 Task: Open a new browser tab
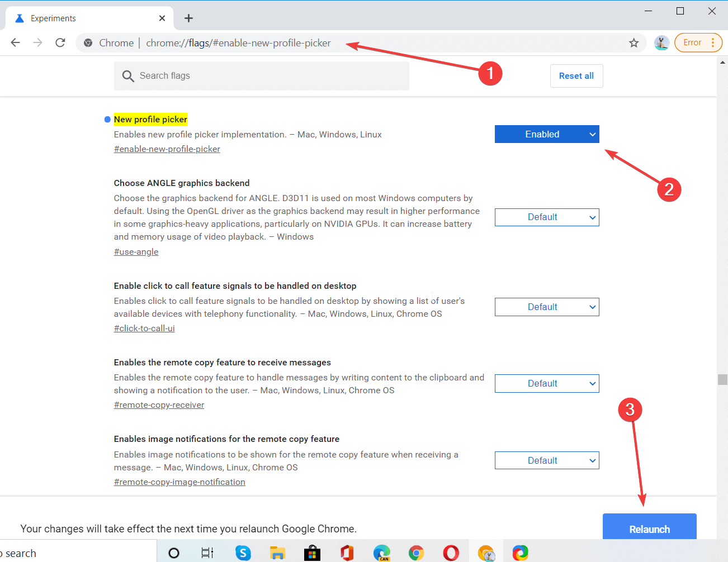click(189, 18)
